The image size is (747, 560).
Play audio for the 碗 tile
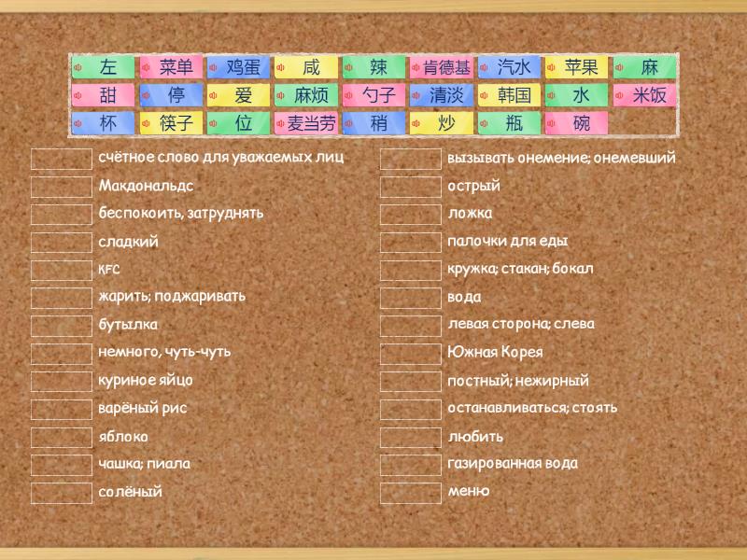click(x=551, y=124)
